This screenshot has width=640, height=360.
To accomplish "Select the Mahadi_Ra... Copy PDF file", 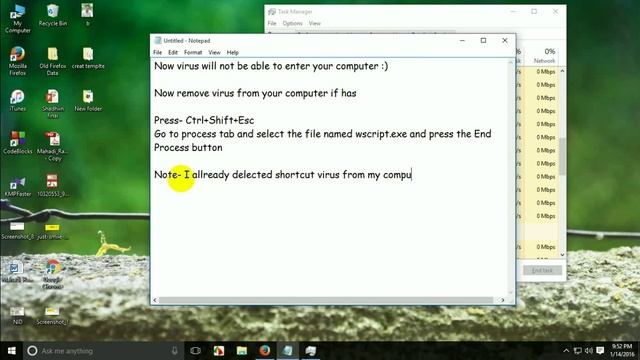I will (53, 147).
